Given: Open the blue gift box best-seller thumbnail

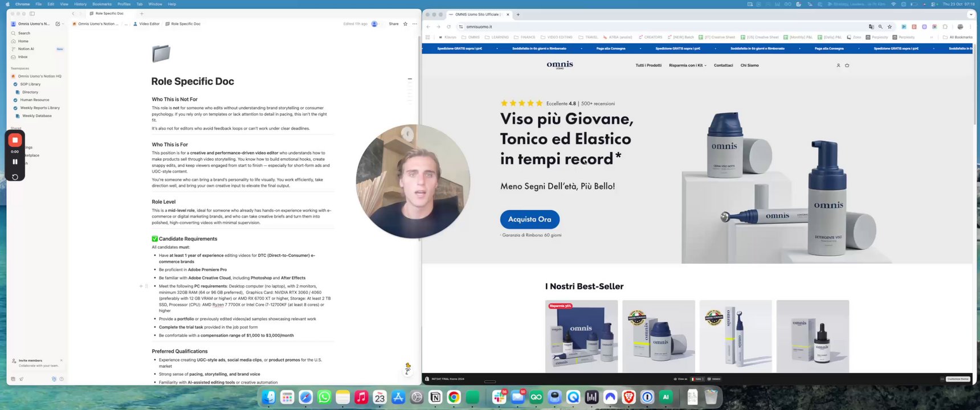Looking at the screenshot, I should click(x=581, y=336).
